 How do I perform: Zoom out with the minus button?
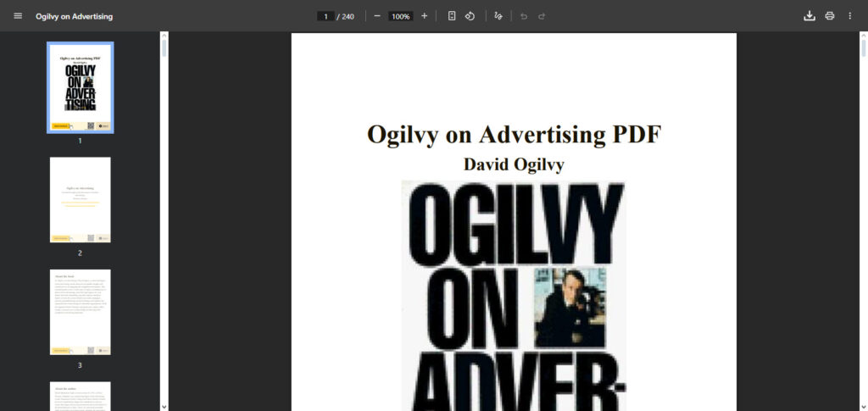[x=377, y=16]
